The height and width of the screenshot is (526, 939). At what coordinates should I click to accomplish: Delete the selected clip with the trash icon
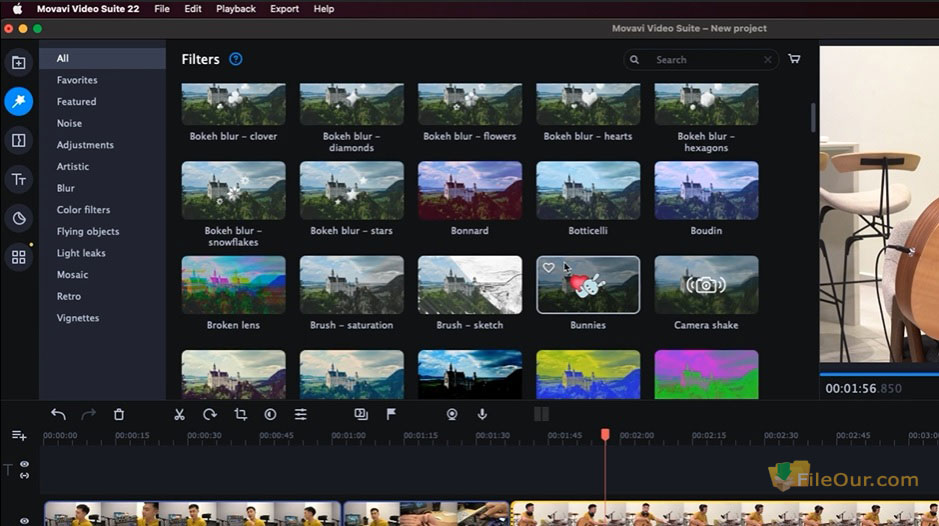(x=119, y=414)
